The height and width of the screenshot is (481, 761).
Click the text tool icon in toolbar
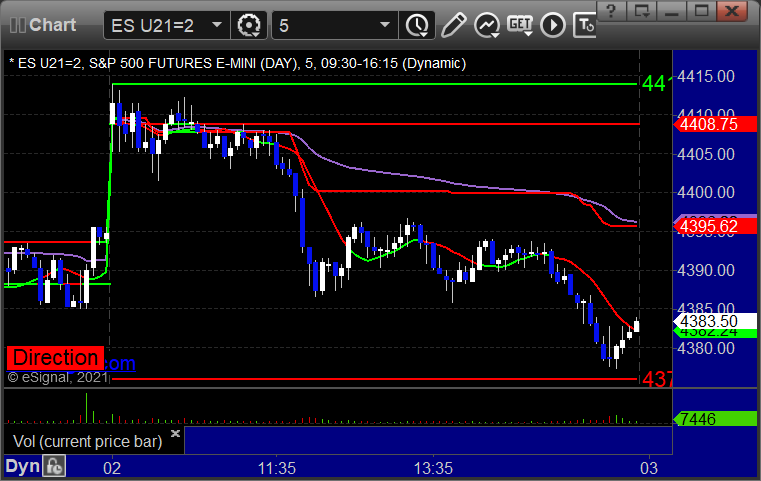(x=585, y=25)
